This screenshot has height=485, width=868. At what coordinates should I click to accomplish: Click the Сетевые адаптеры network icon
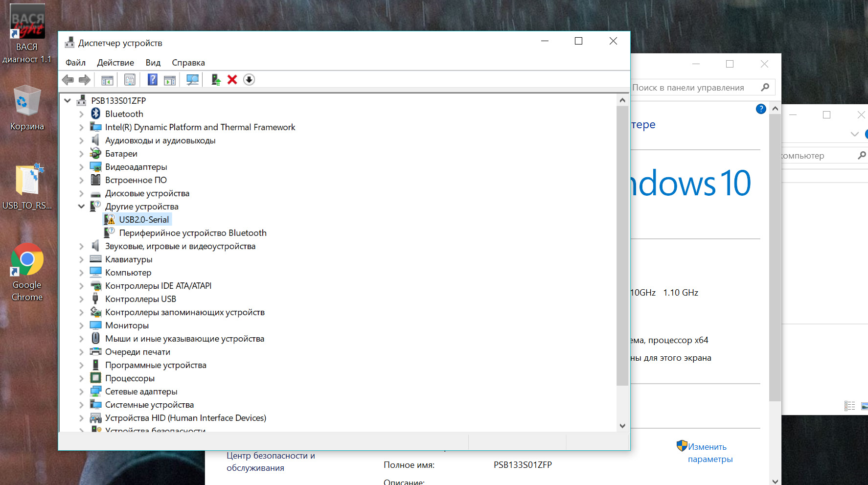click(96, 391)
